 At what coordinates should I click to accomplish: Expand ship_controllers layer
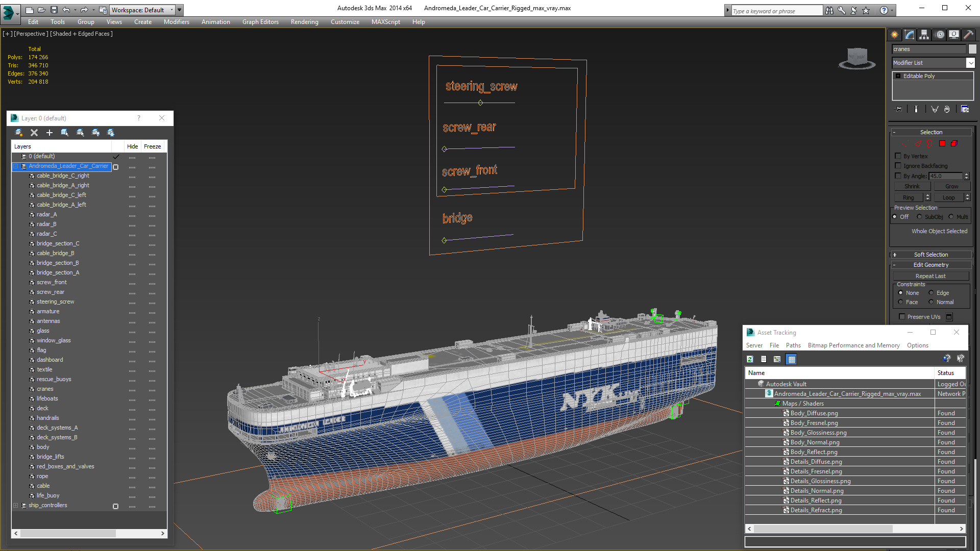tap(16, 506)
